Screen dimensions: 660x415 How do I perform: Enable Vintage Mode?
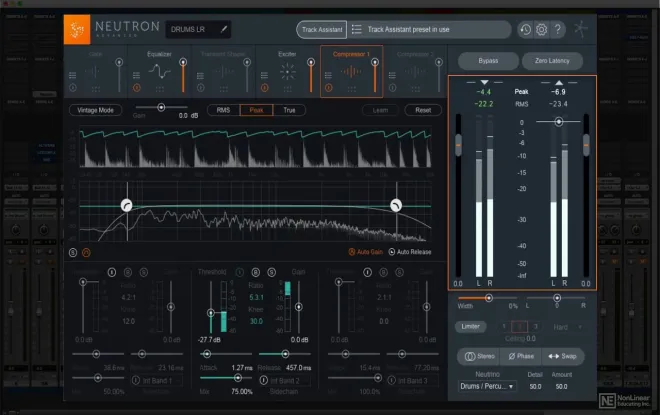pyautogui.click(x=96, y=110)
